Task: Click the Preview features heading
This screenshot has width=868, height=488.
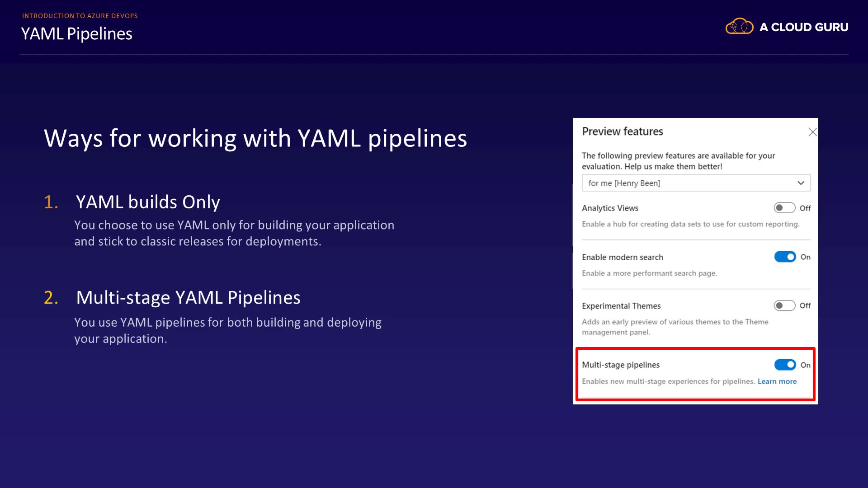Action: click(x=622, y=131)
